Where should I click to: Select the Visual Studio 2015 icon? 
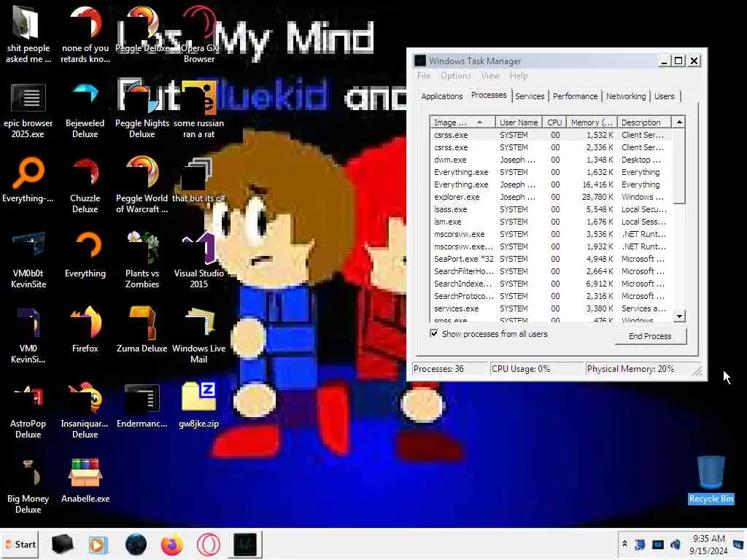tap(199, 260)
